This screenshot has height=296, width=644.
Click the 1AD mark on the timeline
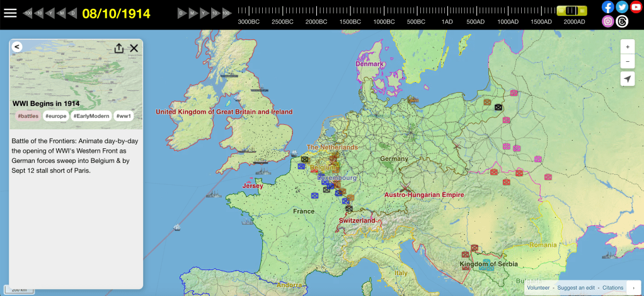[447, 21]
